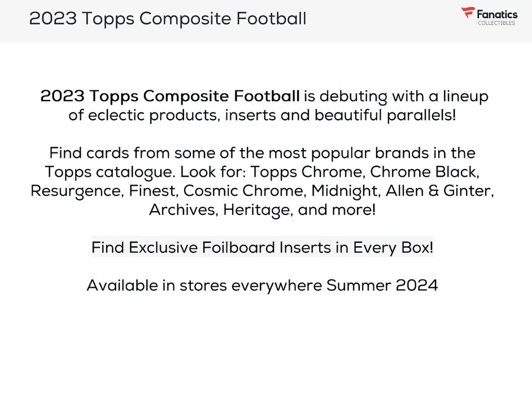This screenshot has height=395, width=532.
Task: Click the highlighted Exclusive Foilboard Inserts line
Action: pos(262,247)
